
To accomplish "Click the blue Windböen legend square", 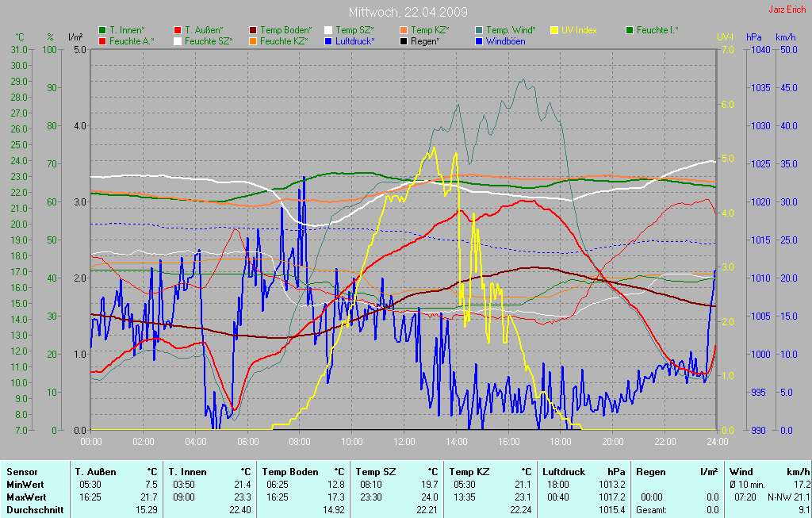I will pyautogui.click(x=479, y=40).
